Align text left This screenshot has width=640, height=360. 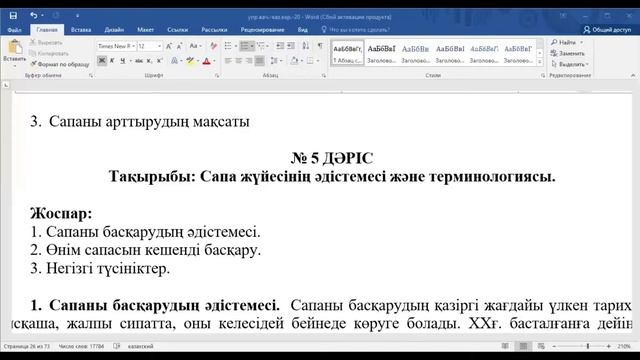coord(228,61)
